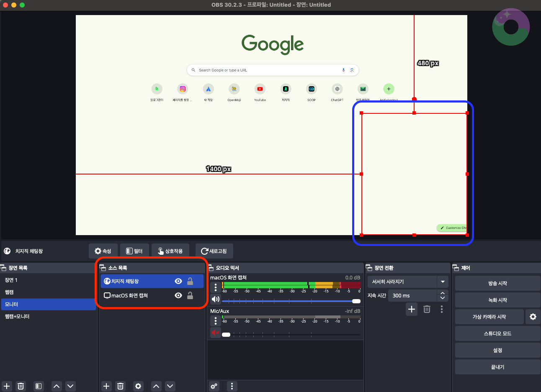Screen dimensions: 541x392
Task: Quit OBS with 끝내기
Action: point(497,367)
